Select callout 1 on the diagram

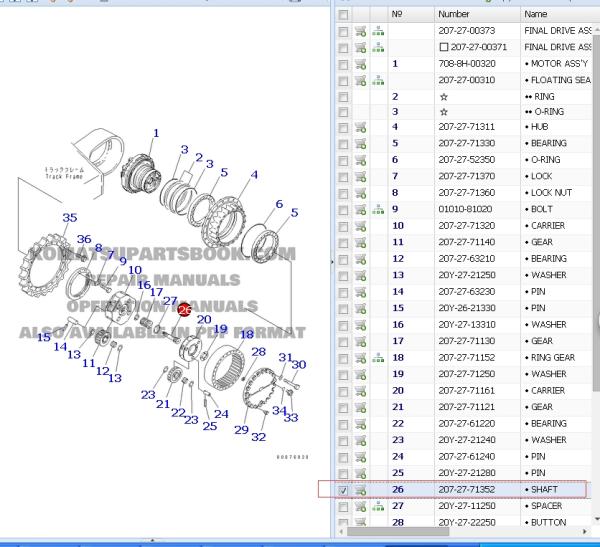[x=156, y=133]
